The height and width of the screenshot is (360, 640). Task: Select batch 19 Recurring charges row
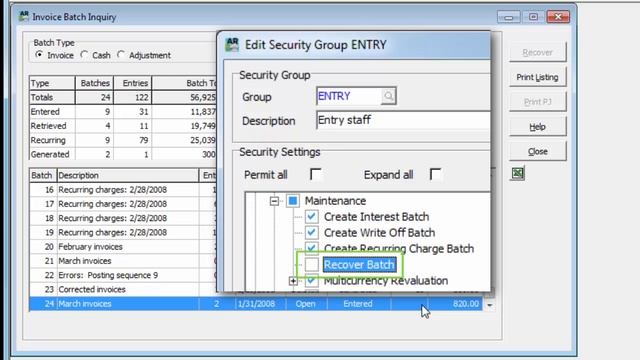click(x=123, y=232)
